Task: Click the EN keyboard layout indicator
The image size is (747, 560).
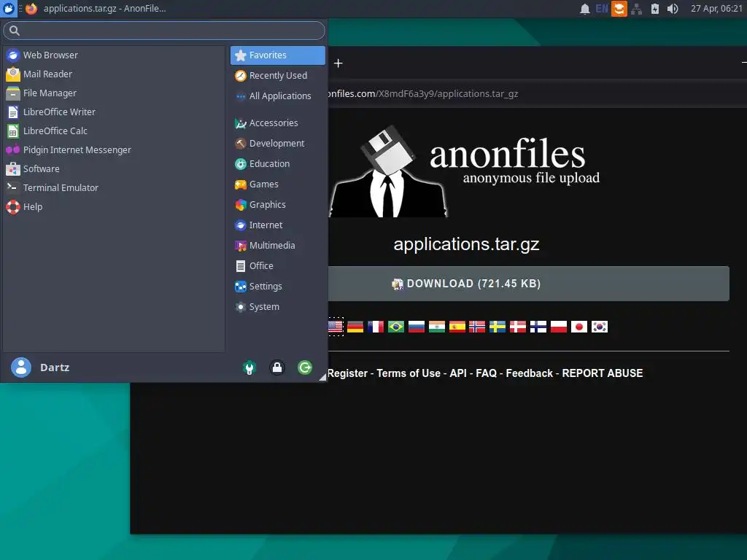Action: (602, 9)
